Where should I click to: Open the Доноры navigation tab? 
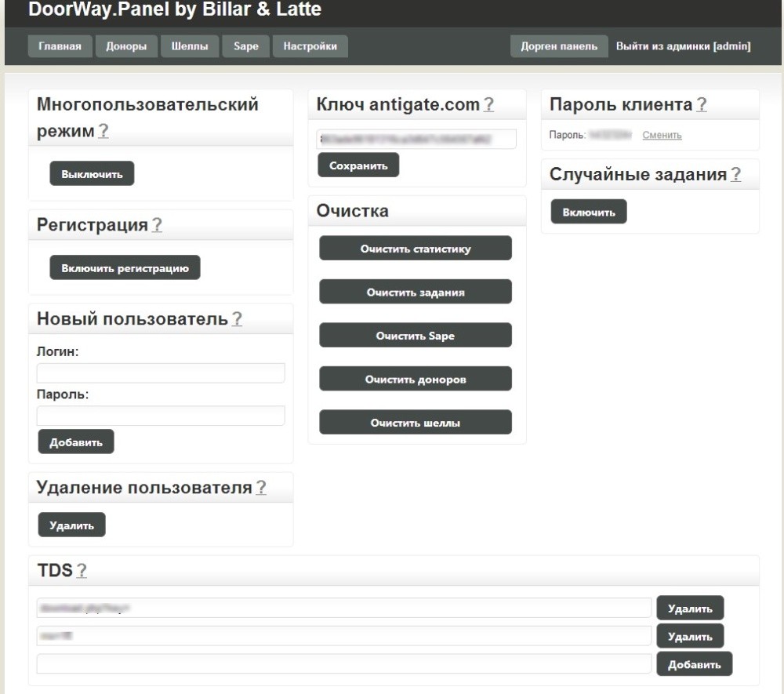(126, 46)
